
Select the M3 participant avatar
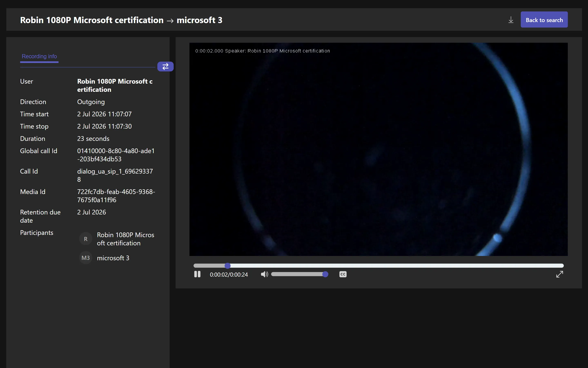(x=86, y=258)
